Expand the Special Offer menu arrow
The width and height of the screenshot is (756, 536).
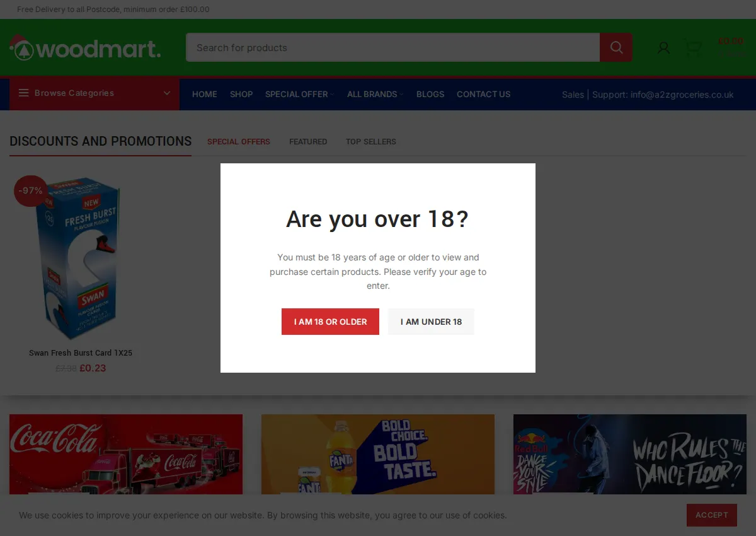coord(332,95)
